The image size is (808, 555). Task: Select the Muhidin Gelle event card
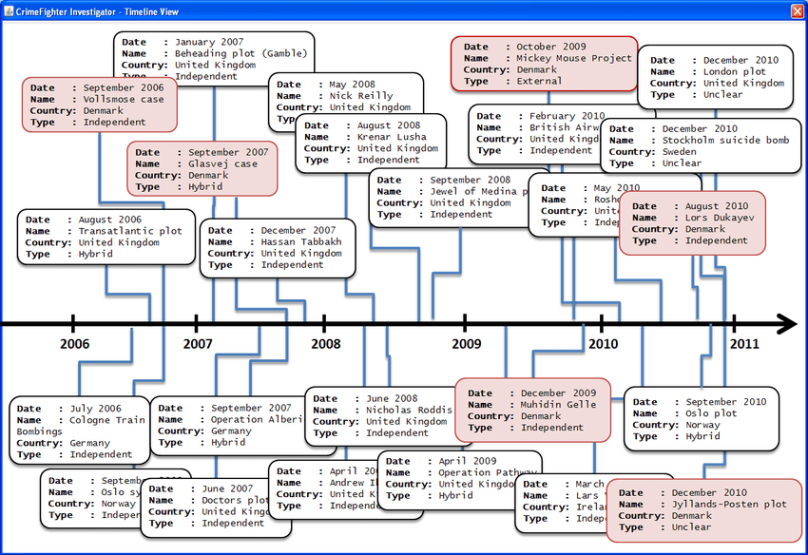[x=531, y=410]
